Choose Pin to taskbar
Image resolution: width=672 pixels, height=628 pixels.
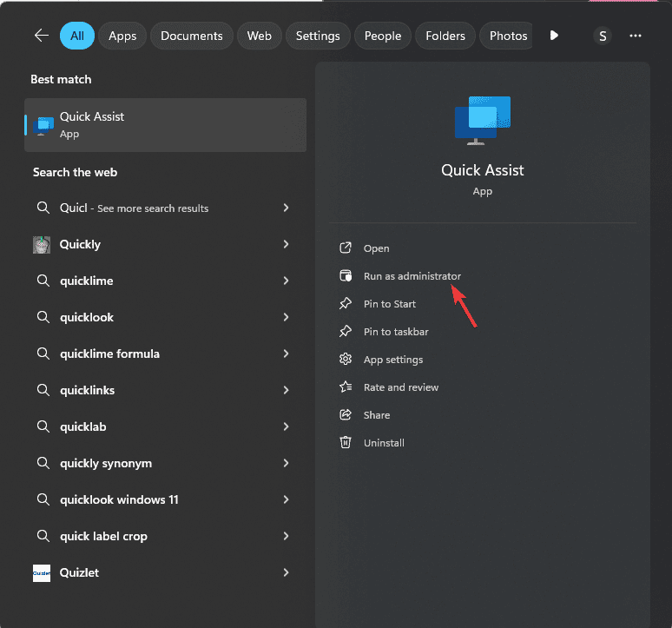click(396, 332)
